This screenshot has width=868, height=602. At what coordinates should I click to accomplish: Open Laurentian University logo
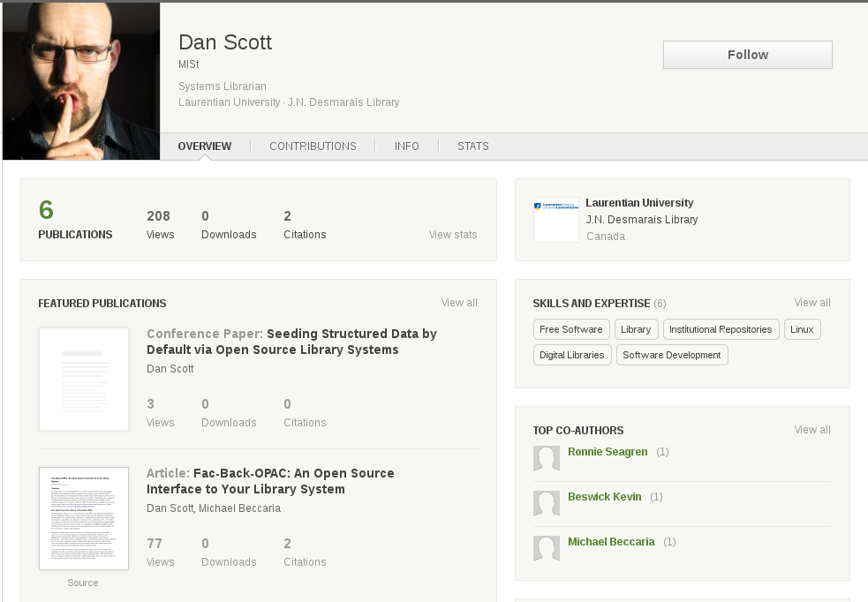click(555, 220)
